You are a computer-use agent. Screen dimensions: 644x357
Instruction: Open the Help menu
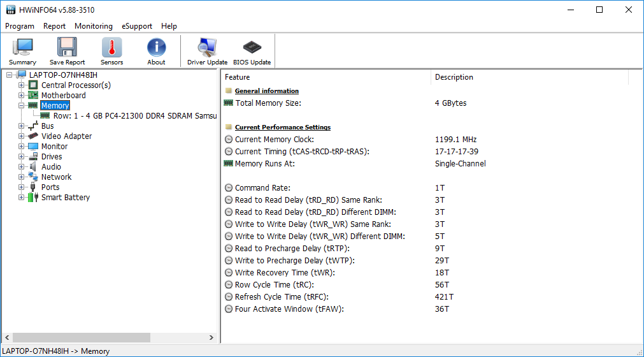tap(169, 26)
